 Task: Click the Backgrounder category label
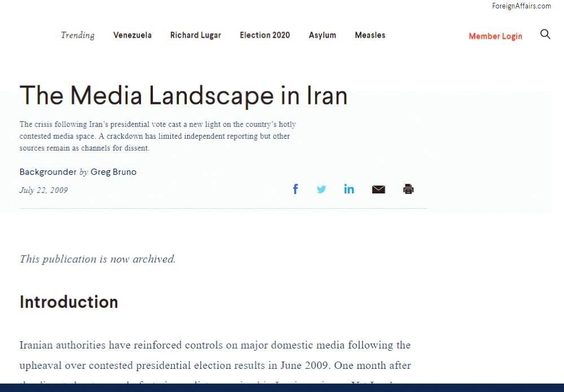pyautogui.click(x=48, y=172)
